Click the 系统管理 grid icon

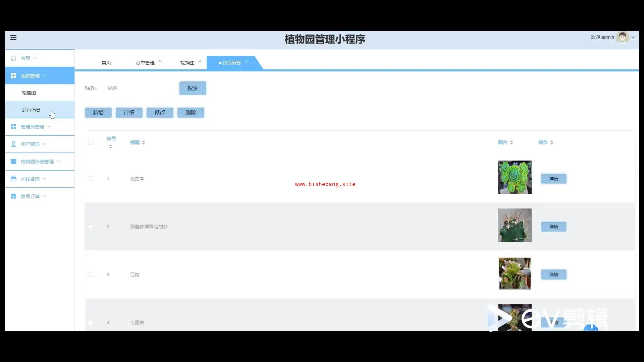(13, 76)
